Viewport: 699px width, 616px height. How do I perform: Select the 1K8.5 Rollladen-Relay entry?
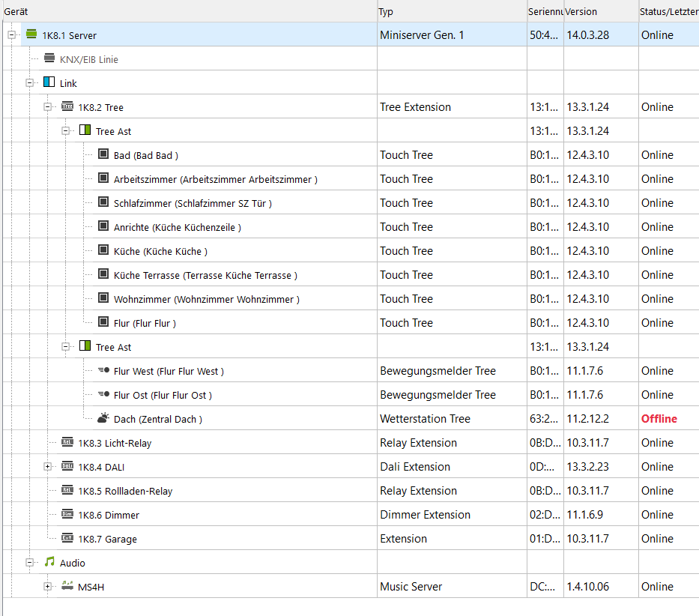click(125, 491)
